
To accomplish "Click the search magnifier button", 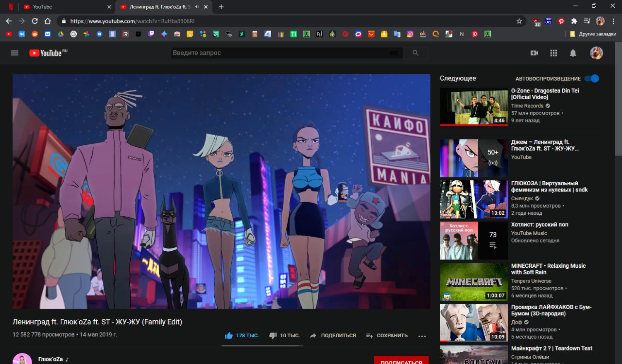I will pos(415,53).
